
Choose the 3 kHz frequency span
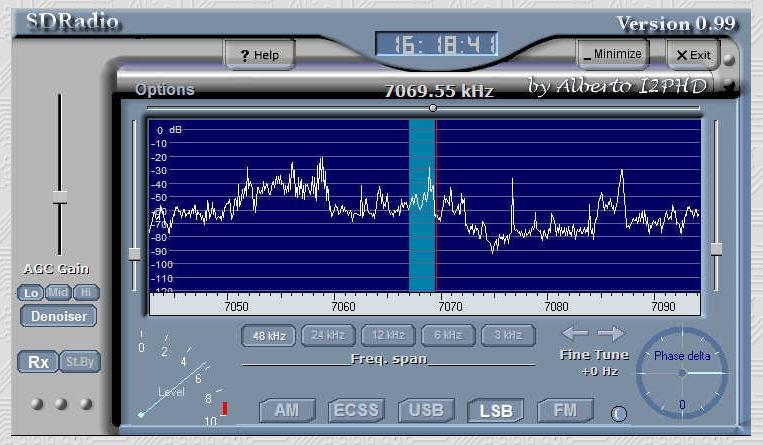point(508,336)
